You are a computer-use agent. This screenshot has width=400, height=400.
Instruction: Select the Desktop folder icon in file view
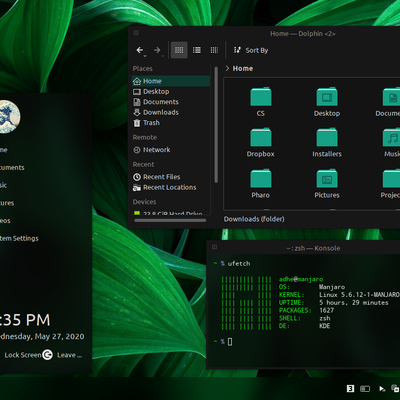327,97
